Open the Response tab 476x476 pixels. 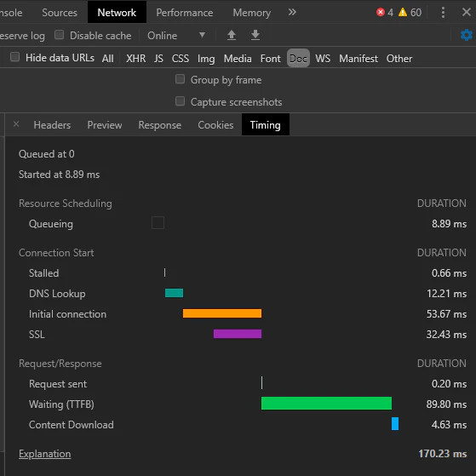pos(160,125)
